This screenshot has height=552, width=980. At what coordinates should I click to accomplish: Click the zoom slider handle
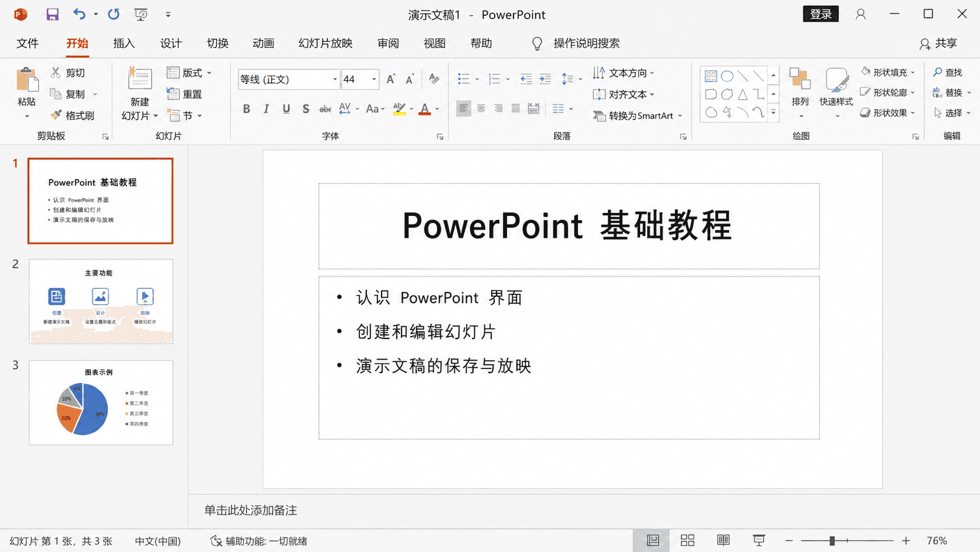[x=832, y=541]
